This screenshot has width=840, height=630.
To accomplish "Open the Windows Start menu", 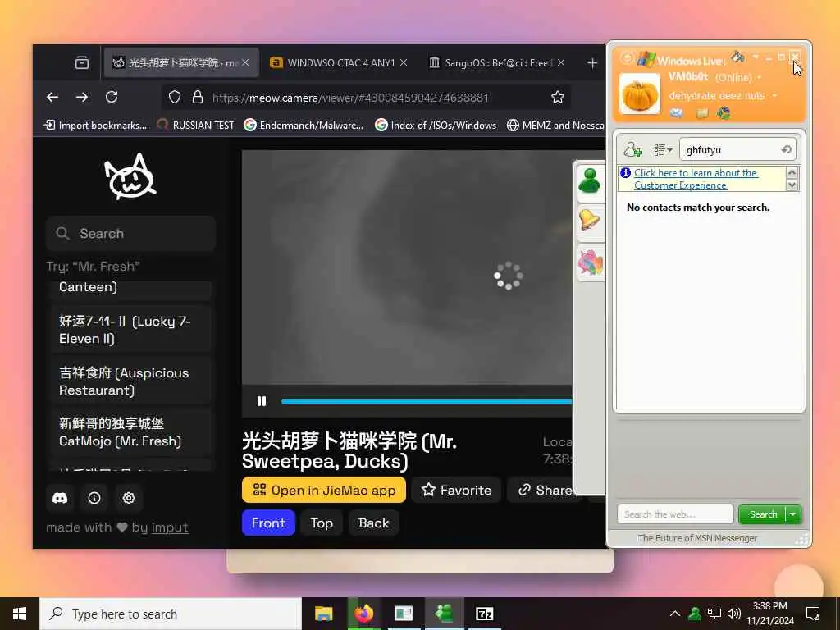I will (x=20, y=614).
